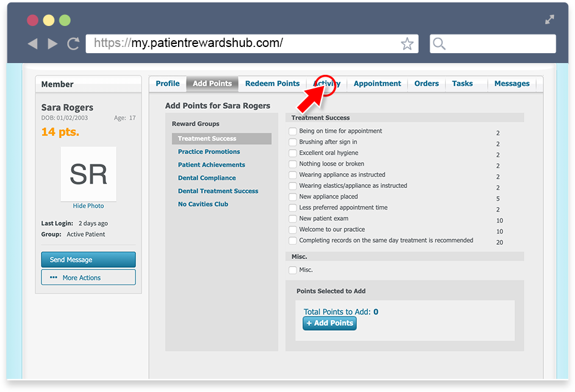Open the Orders tab

click(427, 83)
